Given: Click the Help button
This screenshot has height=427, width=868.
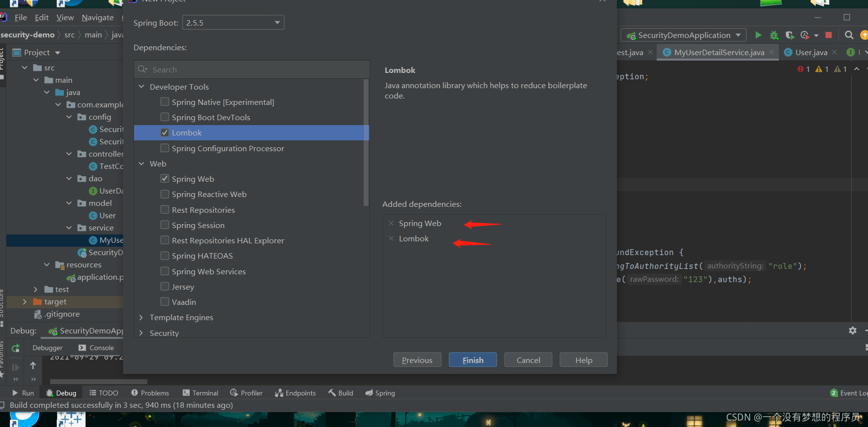Looking at the screenshot, I should (584, 360).
